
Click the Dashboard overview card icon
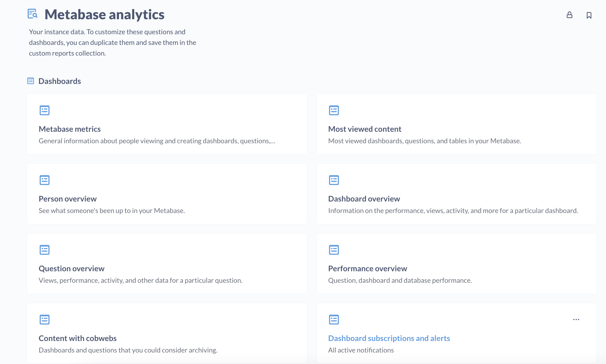pos(334,180)
